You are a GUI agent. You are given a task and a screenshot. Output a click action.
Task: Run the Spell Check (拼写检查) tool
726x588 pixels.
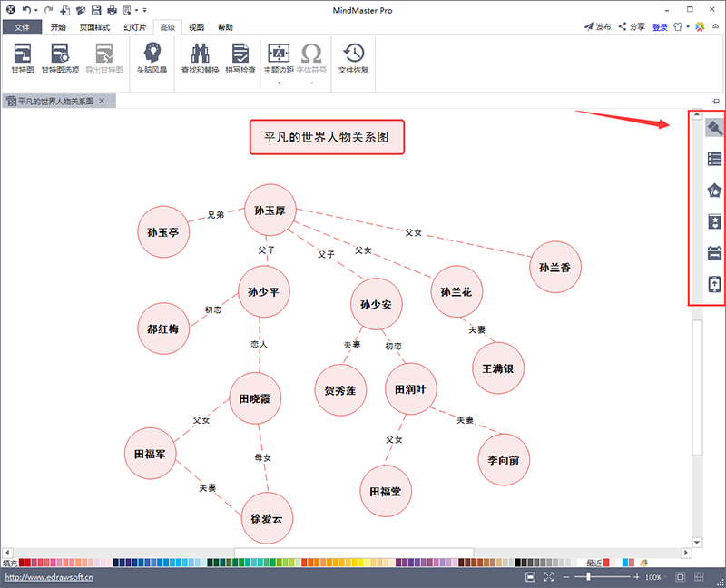coord(240,58)
